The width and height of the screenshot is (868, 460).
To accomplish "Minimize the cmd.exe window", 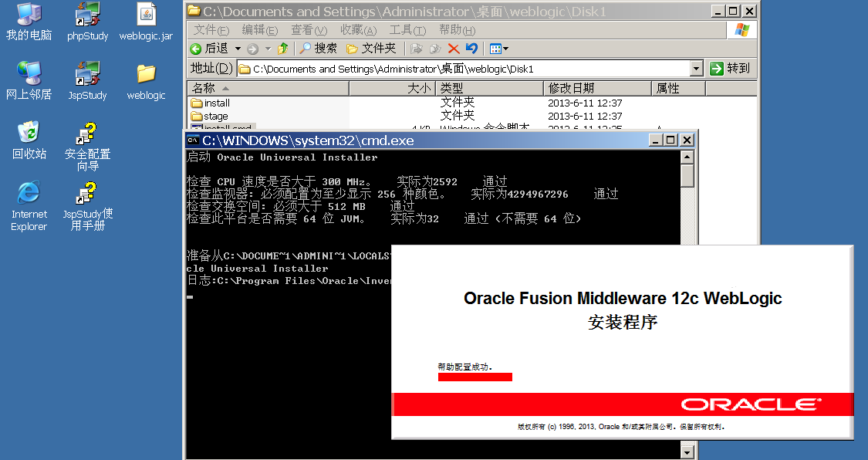I will (x=656, y=140).
